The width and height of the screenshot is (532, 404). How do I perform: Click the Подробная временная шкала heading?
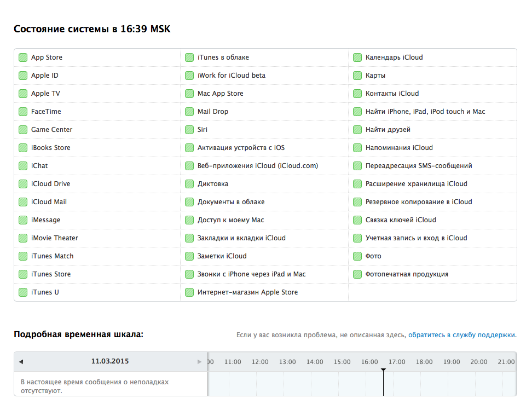click(x=78, y=334)
